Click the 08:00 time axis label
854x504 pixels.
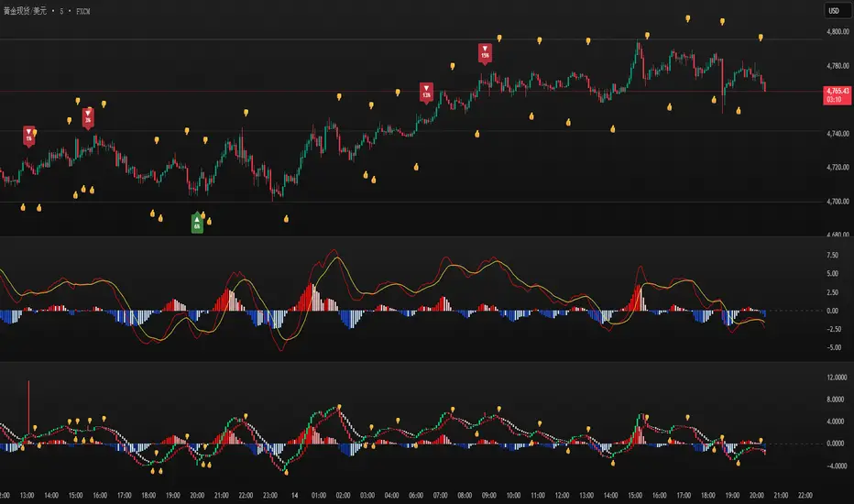(465, 495)
